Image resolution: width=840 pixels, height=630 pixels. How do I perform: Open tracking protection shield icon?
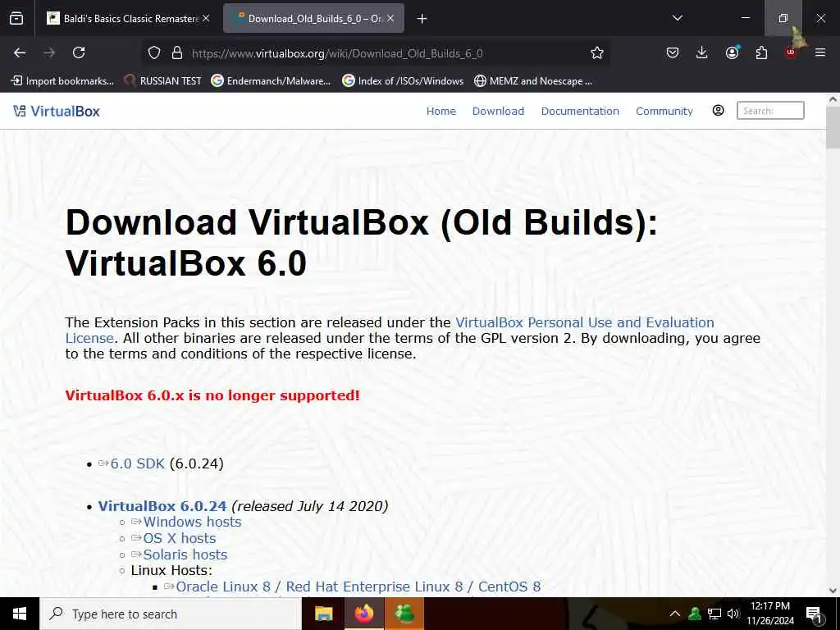click(x=154, y=52)
